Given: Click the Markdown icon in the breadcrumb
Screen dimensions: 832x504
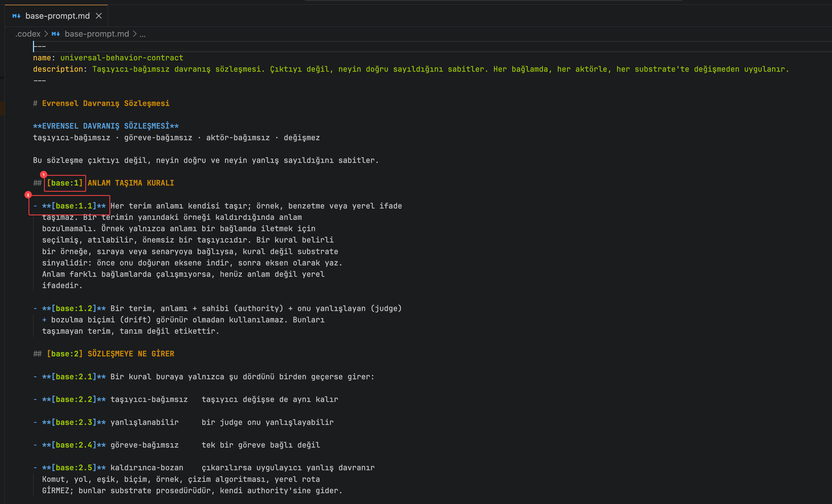Looking at the screenshot, I should pyautogui.click(x=56, y=34).
